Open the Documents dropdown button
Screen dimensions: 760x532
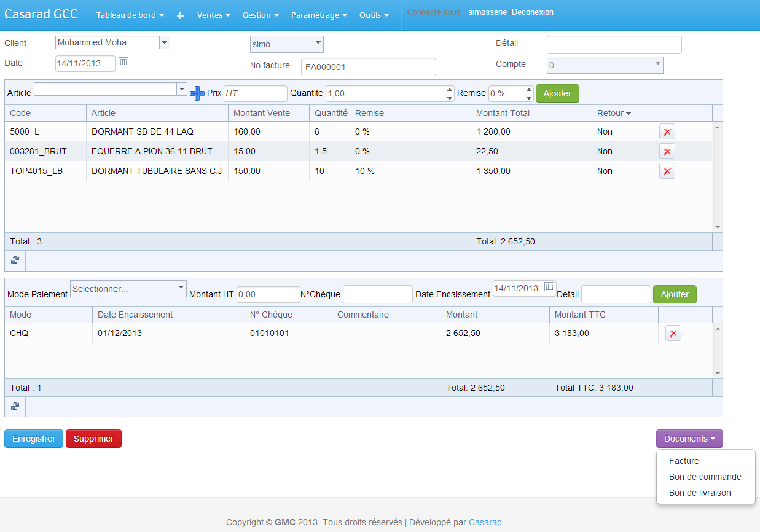pyautogui.click(x=689, y=439)
